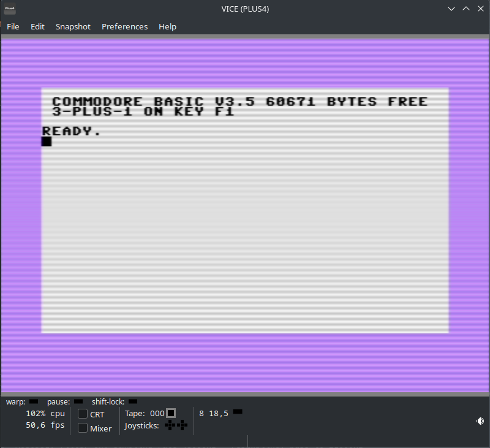
Task: Click the VICE application icon in title bar
Action: tap(10, 9)
